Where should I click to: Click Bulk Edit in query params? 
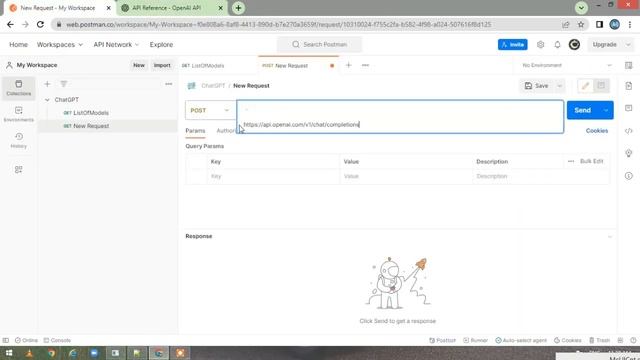tap(591, 161)
